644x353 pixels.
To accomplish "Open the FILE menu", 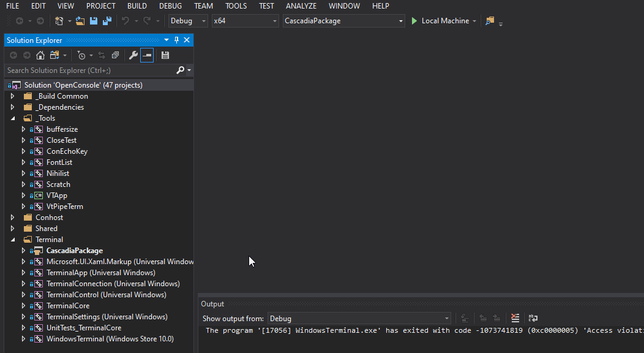I will click(13, 6).
